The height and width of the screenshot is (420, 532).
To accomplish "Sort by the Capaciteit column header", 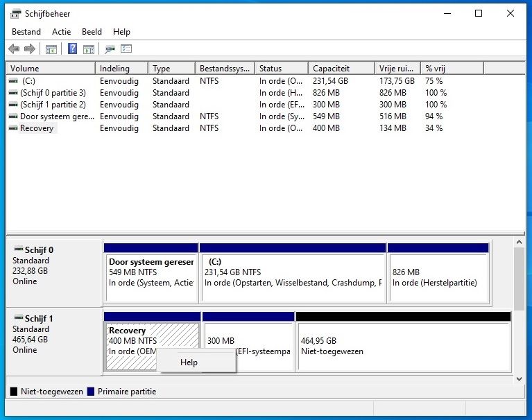I will (342, 69).
